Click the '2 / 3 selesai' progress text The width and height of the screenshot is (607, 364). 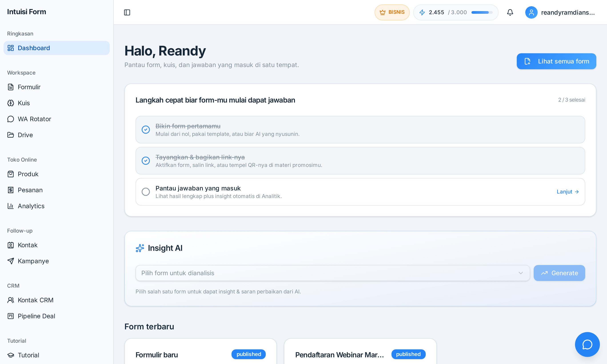coord(571,100)
